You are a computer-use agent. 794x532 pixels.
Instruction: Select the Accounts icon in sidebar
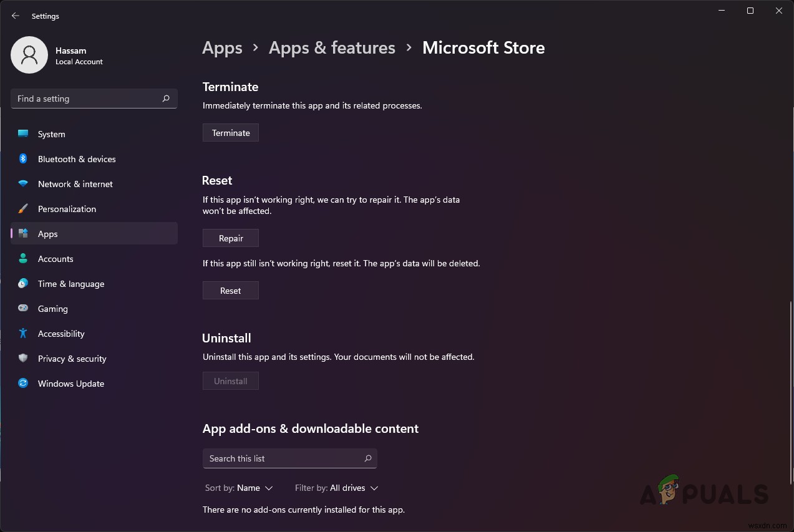pyautogui.click(x=23, y=258)
